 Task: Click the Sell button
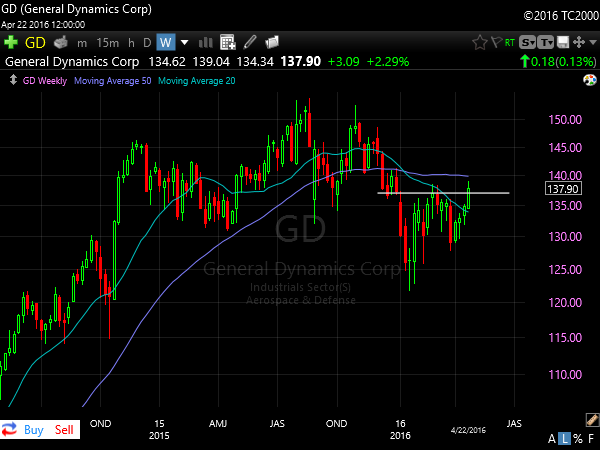point(64,430)
